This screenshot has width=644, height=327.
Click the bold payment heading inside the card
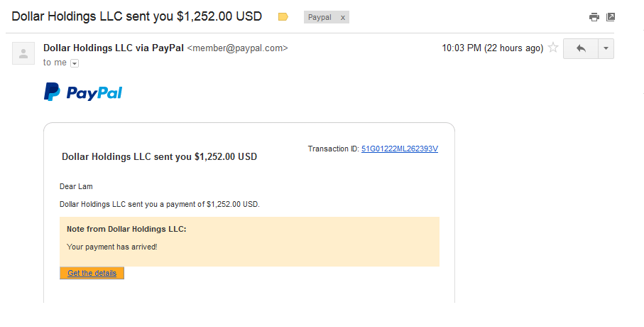(159, 156)
